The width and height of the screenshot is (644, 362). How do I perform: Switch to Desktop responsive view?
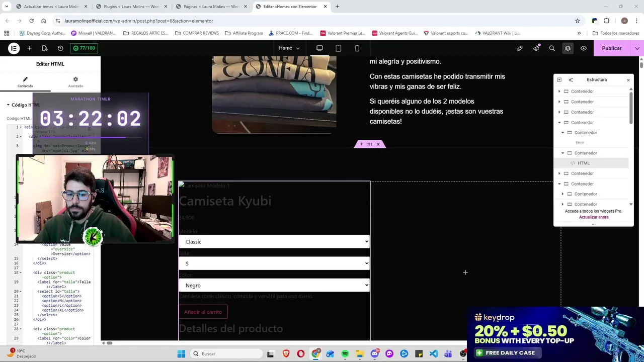319,48
